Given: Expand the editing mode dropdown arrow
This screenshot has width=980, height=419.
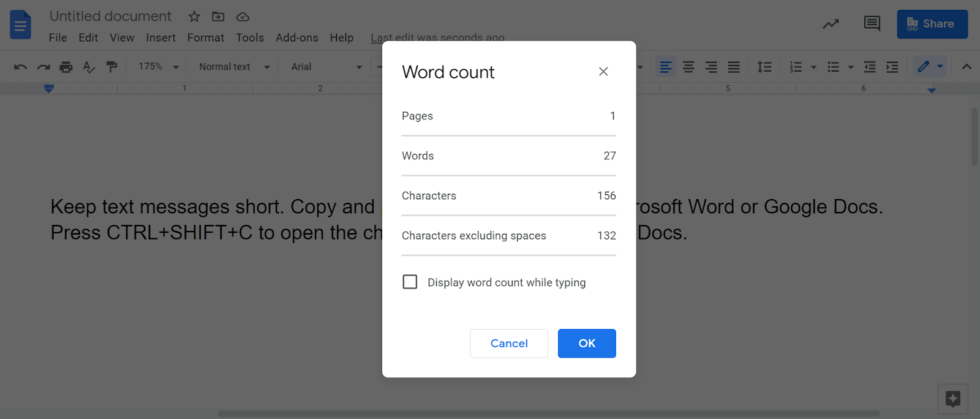Looking at the screenshot, I should (940, 66).
